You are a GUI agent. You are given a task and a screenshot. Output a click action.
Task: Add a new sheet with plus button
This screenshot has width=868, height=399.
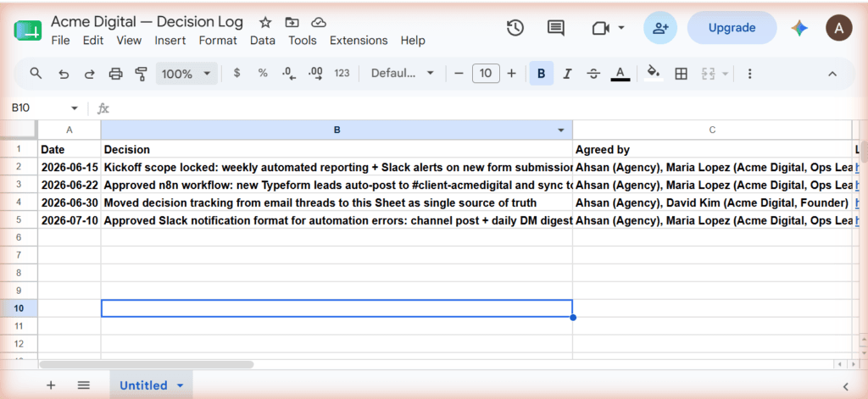click(x=51, y=385)
